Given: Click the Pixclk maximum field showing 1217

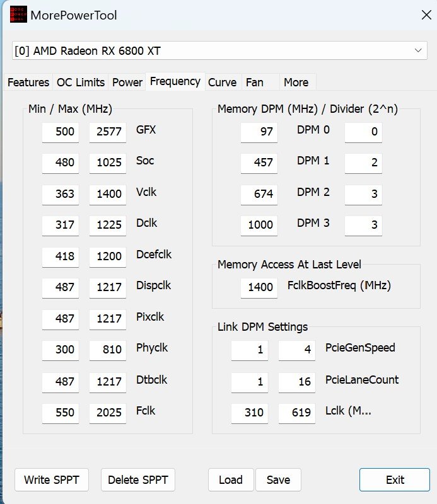Looking at the screenshot, I should tap(108, 319).
